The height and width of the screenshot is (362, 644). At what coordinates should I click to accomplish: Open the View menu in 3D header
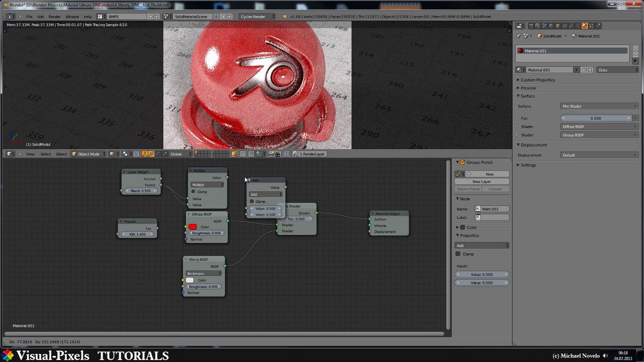click(x=30, y=154)
